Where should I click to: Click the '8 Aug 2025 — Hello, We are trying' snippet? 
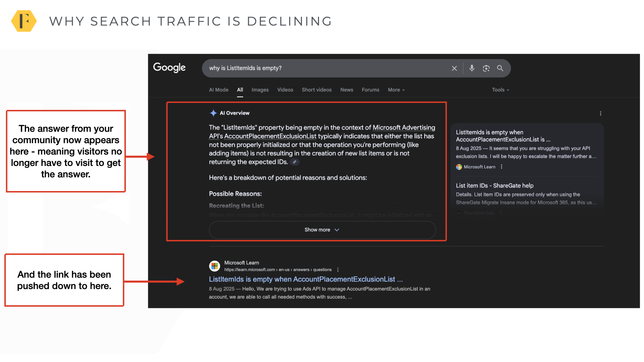[x=319, y=293]
